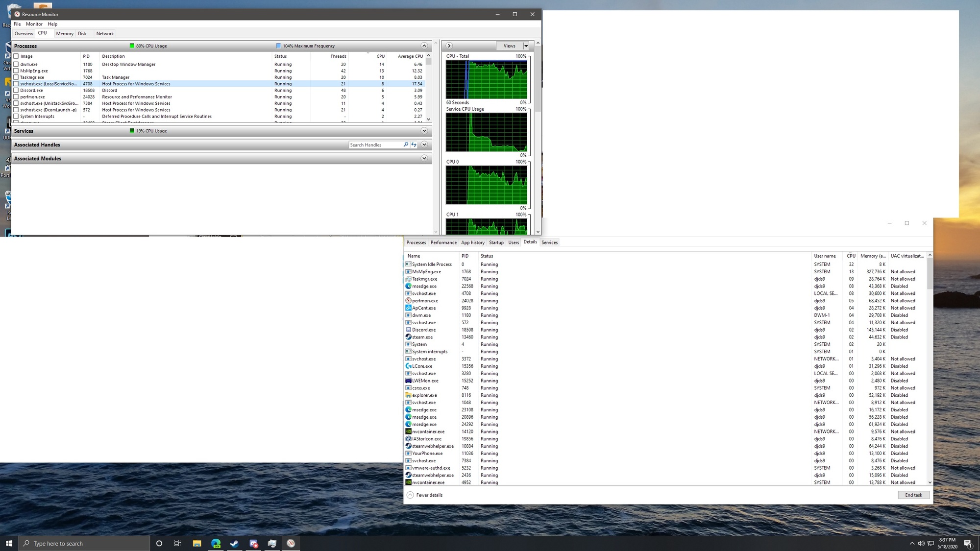Collapse the graph pane with arrow button

point(449,46)
